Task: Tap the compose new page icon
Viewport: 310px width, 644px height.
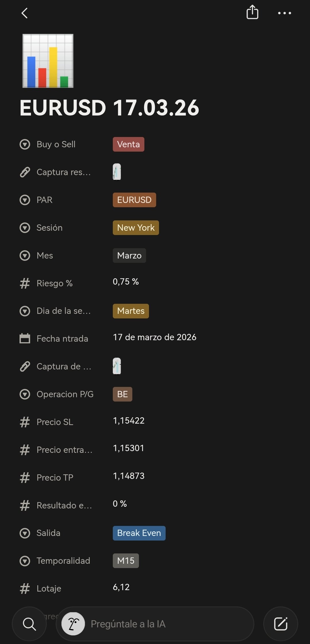Action: tap(280, 624)
